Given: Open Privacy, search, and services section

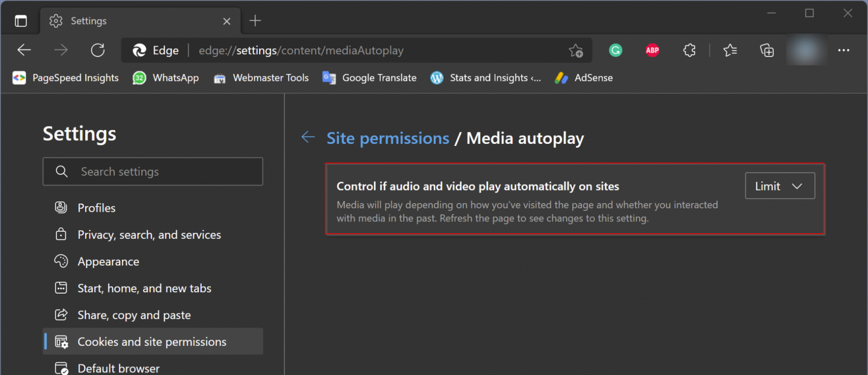Looking at the screenshot, I should tap(153, 234).
